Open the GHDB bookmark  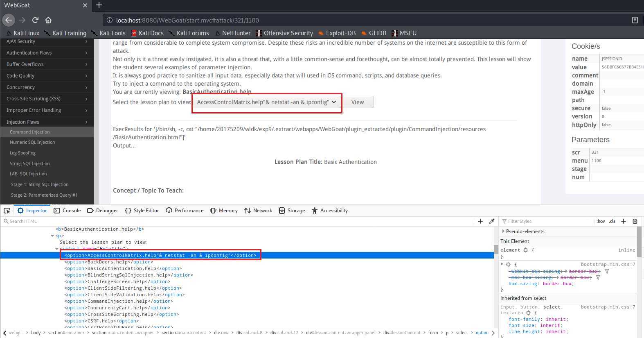pos(374,33)
